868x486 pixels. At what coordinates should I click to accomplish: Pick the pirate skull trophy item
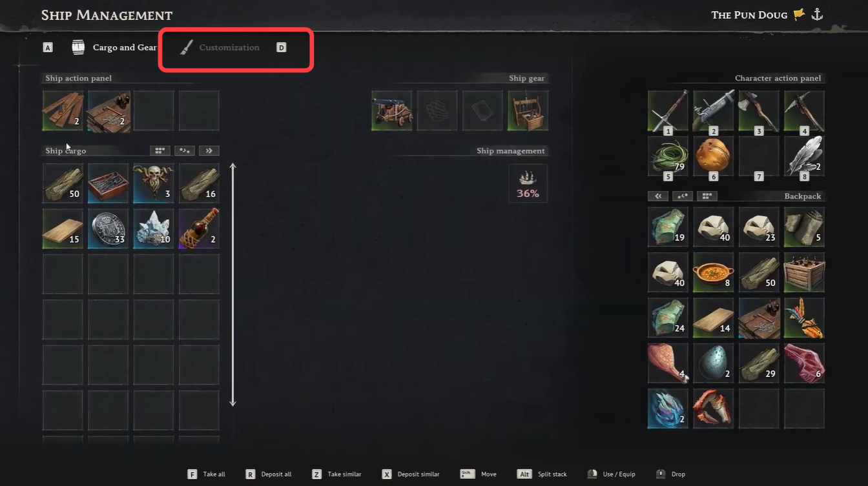tap(154, 183)
